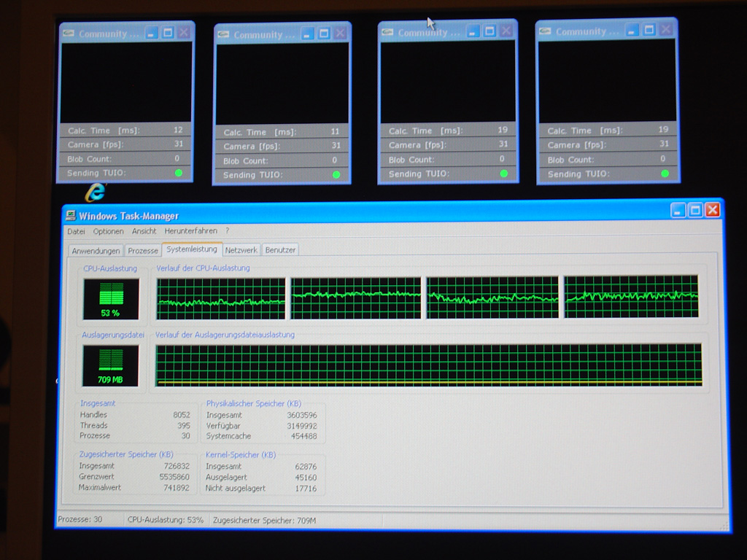Click the Threads value 395

coord(183,425)
